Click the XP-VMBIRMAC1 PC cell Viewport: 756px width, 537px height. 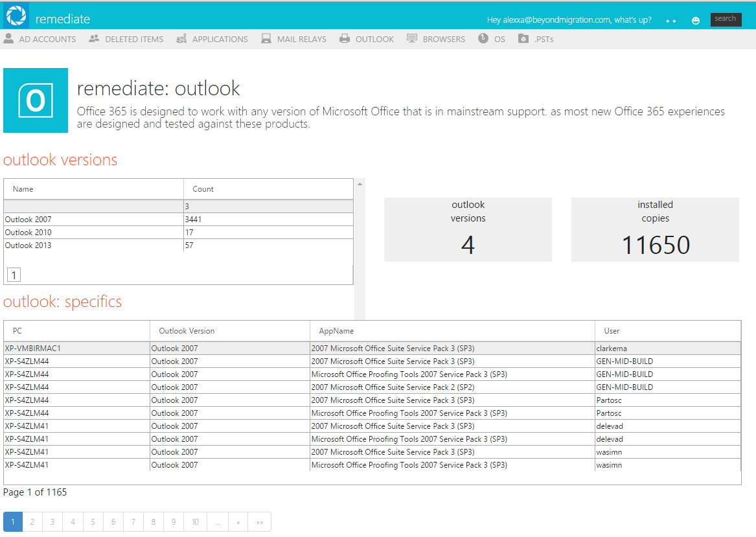click(76, 348)
